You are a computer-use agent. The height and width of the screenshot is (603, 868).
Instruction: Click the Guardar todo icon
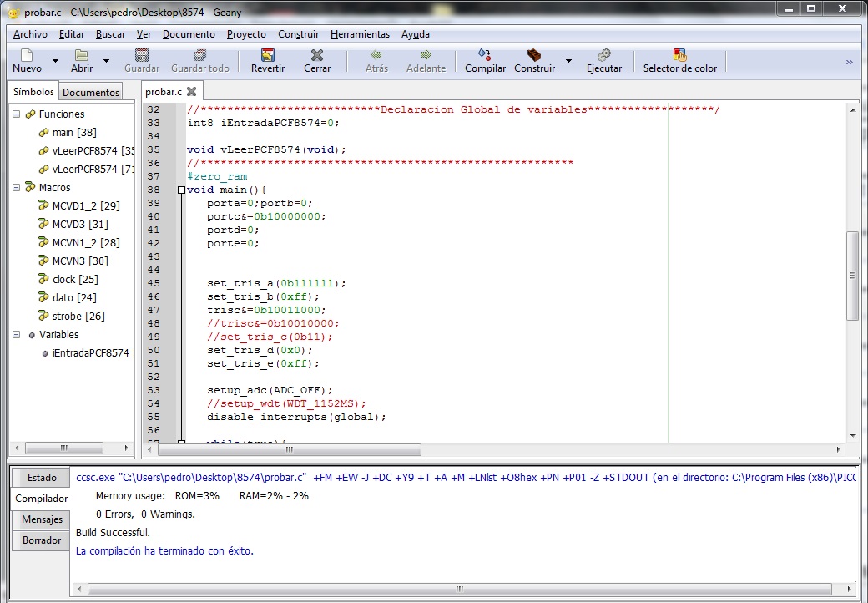click(199, 55)
